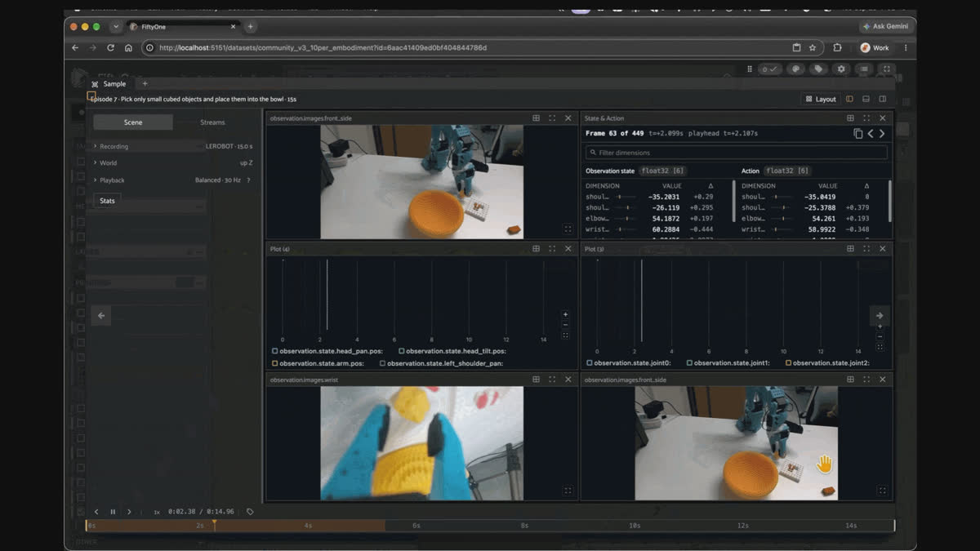The image size is (980, 551).
Task: Select the FiftyOne browser tab
Action: point(181,27)
